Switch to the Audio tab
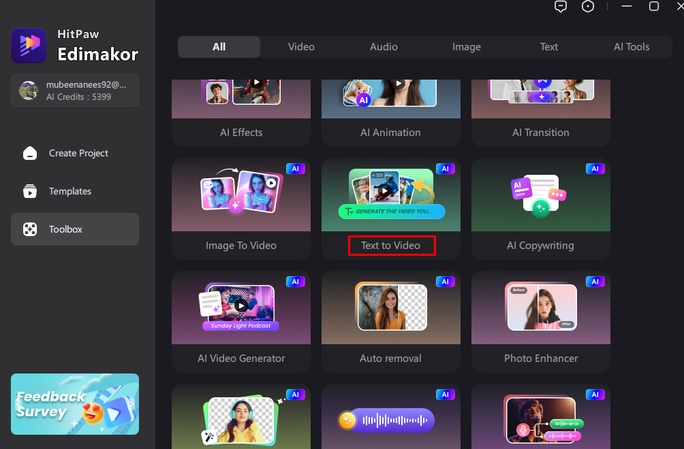 [x=383, y=47]
